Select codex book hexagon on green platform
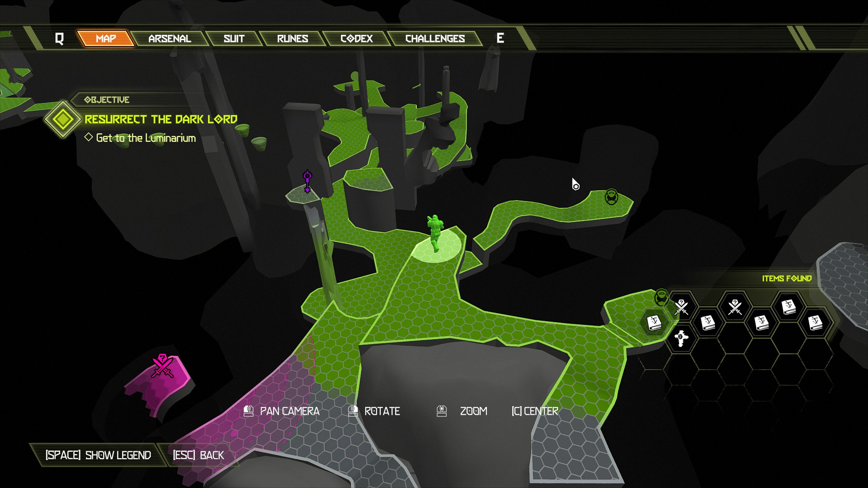The width and height of the screenshot is (868, 488). pos(654,323)
